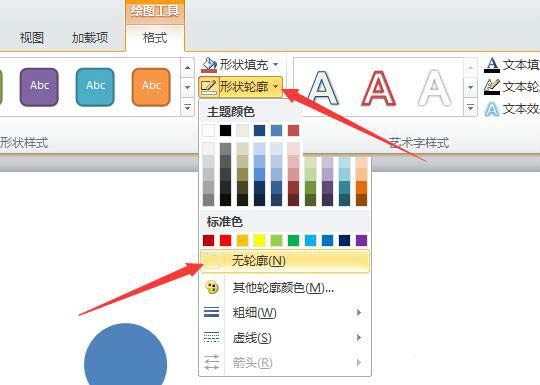The height and width of the screenshot is (385, 540).
Task: Choose the dark navy standard color
Action: pyautogui.click(x=344, y=240)
